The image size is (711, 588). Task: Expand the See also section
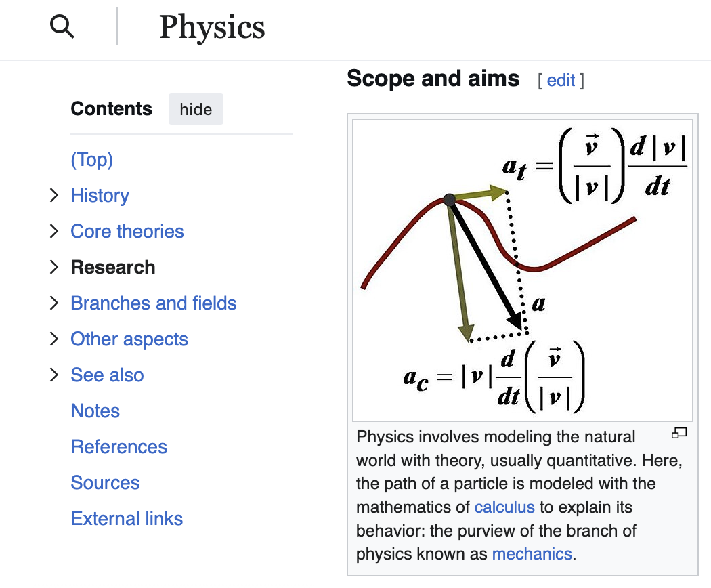[x=54, y=375]
